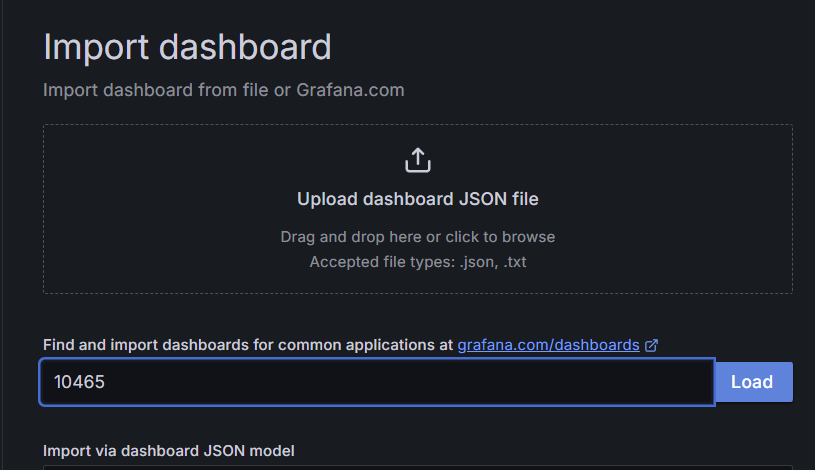Click the JSON model text area's top edge
Image resolution: width=815 pixels, height=470 pixels.
pos(418,467)
